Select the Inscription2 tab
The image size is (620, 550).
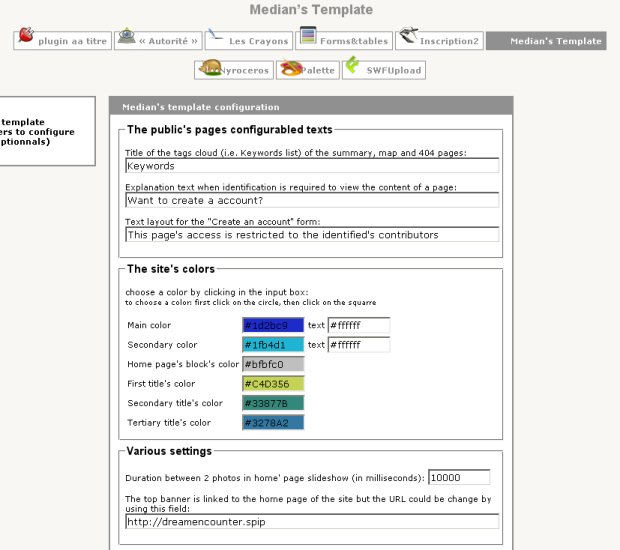click(439, 41)
